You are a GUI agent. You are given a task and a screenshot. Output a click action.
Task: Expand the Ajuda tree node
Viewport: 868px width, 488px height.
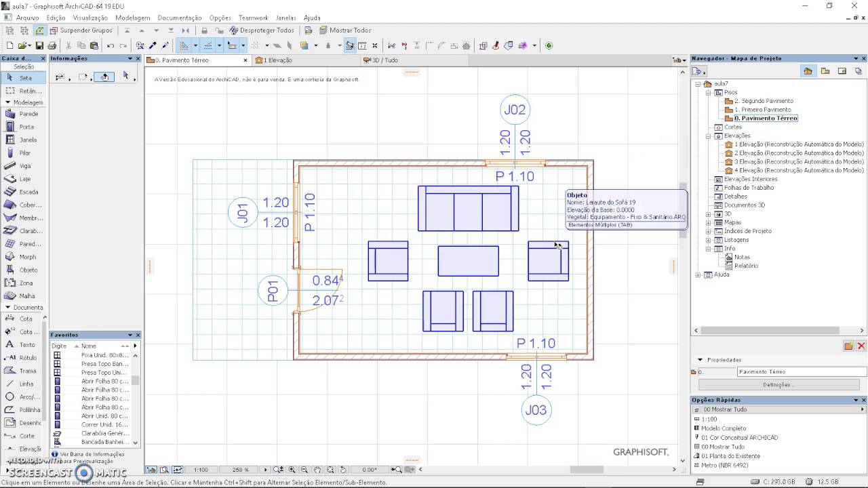pos(698,274)
